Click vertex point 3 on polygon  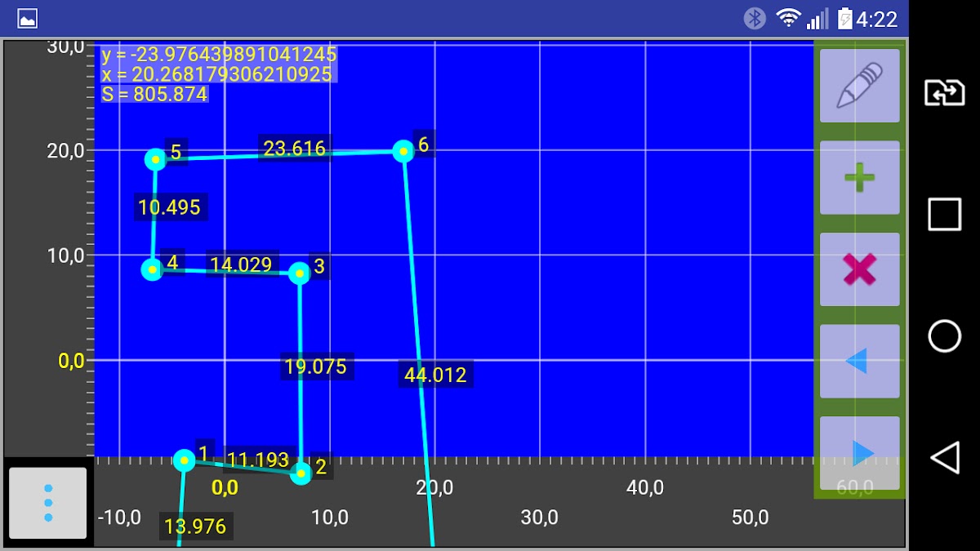[x=300, y=273]
